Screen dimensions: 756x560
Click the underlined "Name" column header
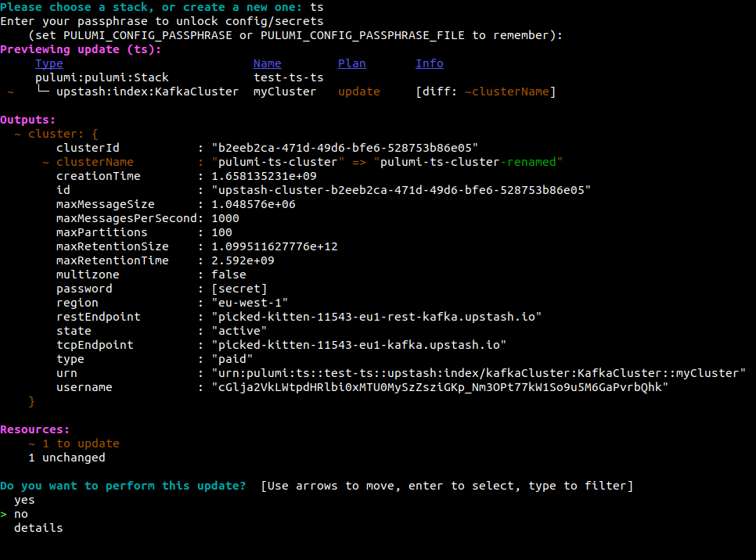click(267, 63)
